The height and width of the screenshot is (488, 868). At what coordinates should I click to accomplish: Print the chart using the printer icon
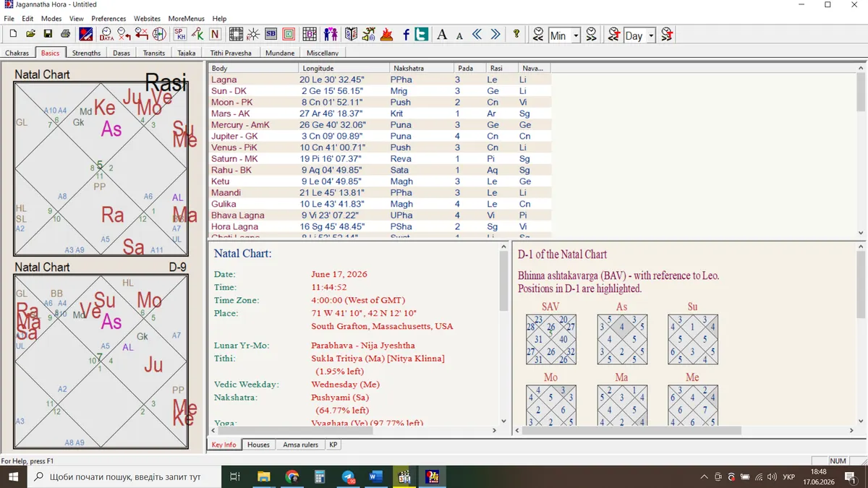pyautogui.click(x=65, y=34)
